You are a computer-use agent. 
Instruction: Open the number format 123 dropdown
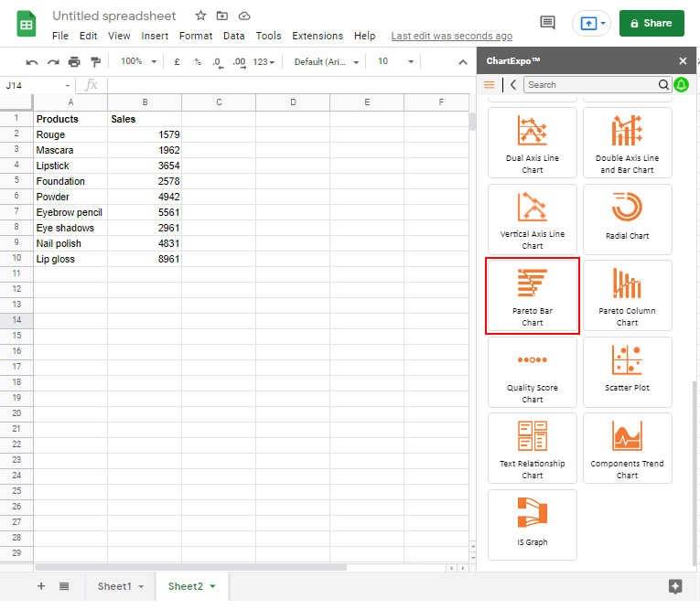point(264,61)
